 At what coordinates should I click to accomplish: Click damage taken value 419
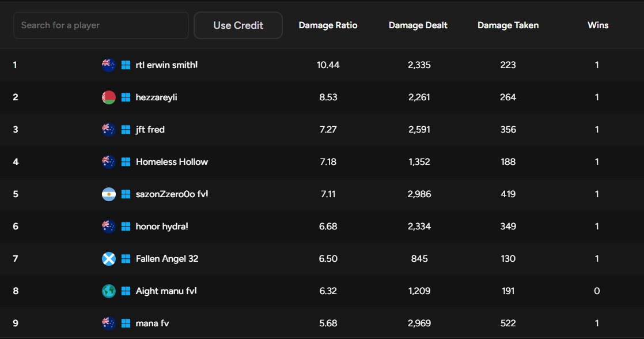pos(508,194)
